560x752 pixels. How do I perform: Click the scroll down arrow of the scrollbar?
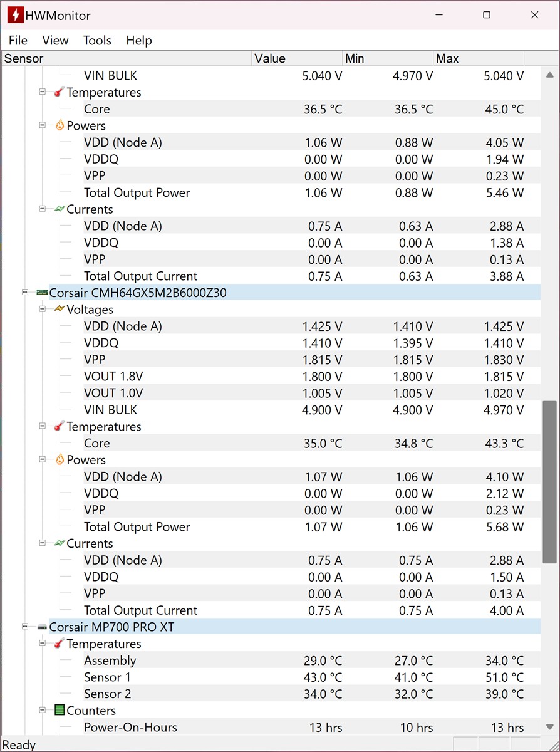click(549, 726)
